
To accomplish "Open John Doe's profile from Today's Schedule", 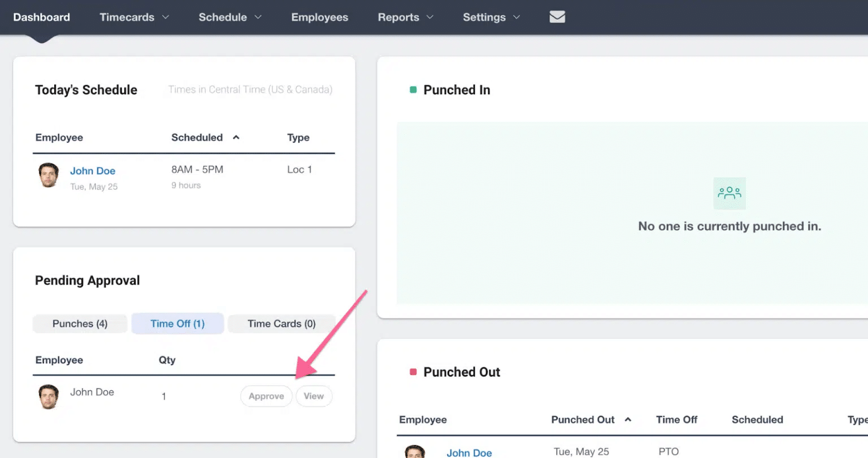I will [x=93, y=171].
